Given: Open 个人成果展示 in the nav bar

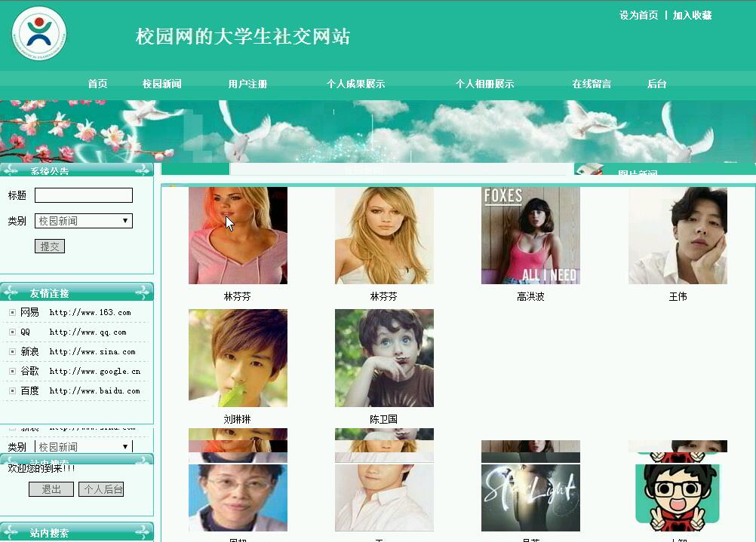Looking at the screenshot, I should 356,84.
